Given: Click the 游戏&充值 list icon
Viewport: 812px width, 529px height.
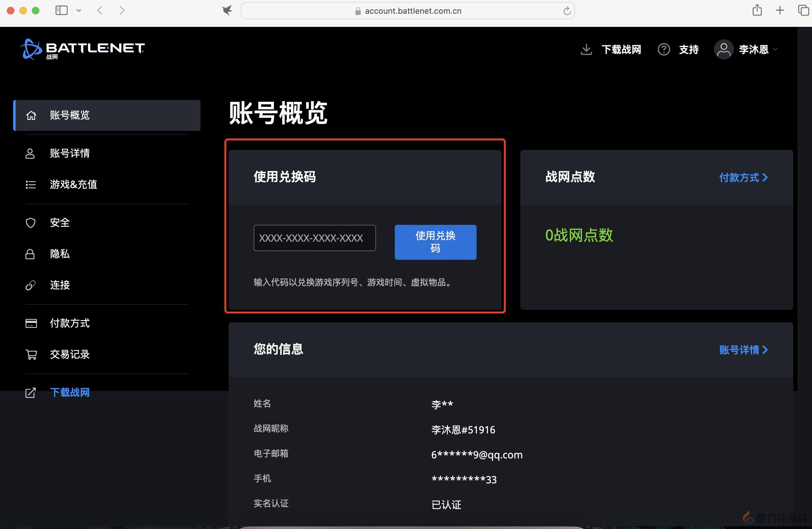Looking at the screenshot, I should pyautogui.click(x=30, y=185).
